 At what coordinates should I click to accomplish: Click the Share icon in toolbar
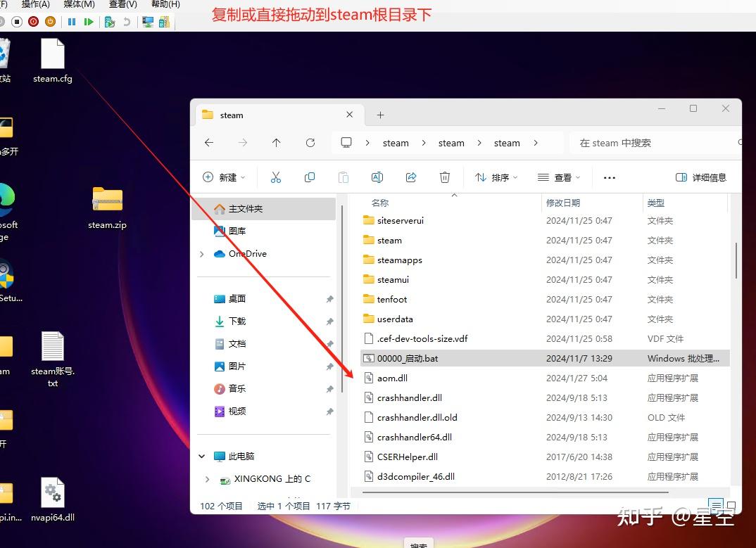[411, 177]
